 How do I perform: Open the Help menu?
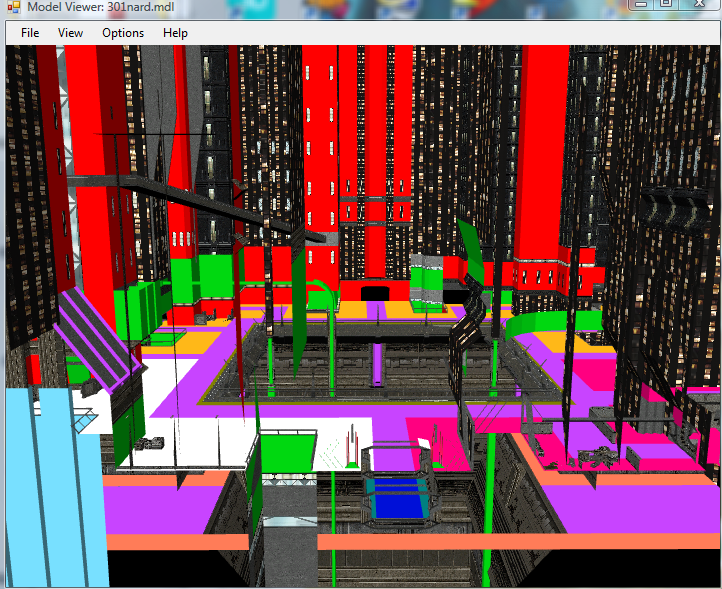tap(175, 33)
